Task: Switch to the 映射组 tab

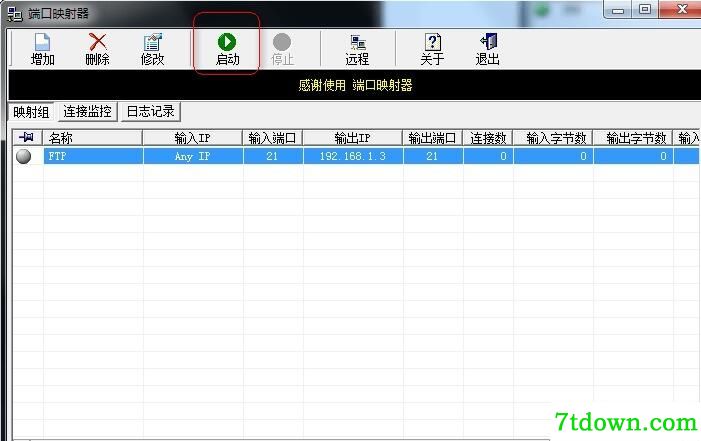Action: click(x=31, y=112)
